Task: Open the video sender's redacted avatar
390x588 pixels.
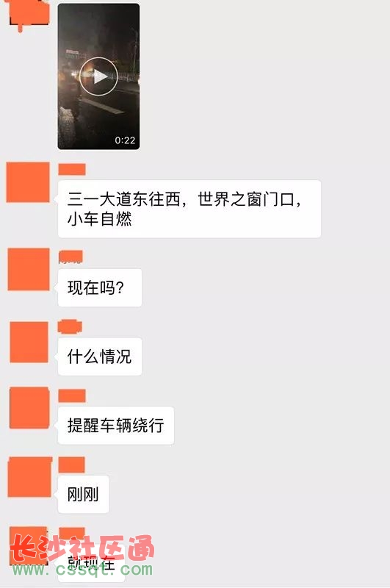Action: (29, 15)
